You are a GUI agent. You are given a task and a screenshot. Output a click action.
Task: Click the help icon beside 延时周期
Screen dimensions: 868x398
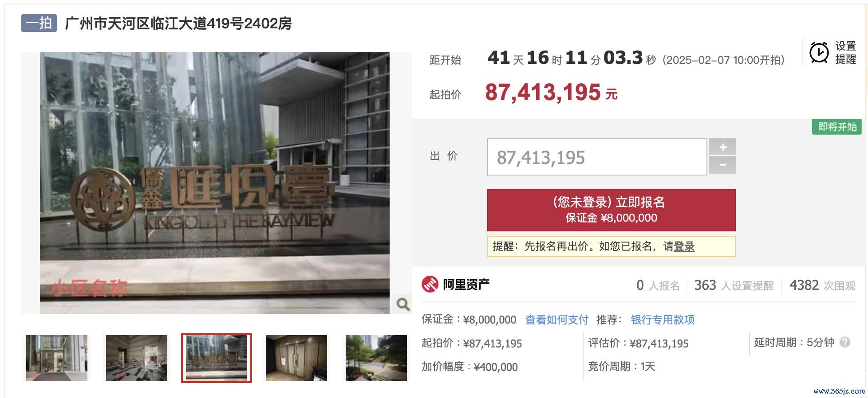point(845,342)
